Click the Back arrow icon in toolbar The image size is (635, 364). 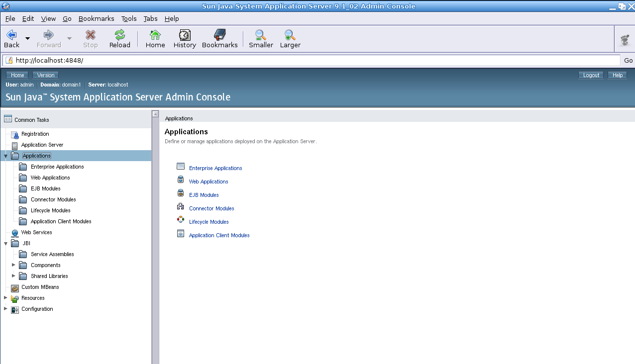click(x=11, y=35)
